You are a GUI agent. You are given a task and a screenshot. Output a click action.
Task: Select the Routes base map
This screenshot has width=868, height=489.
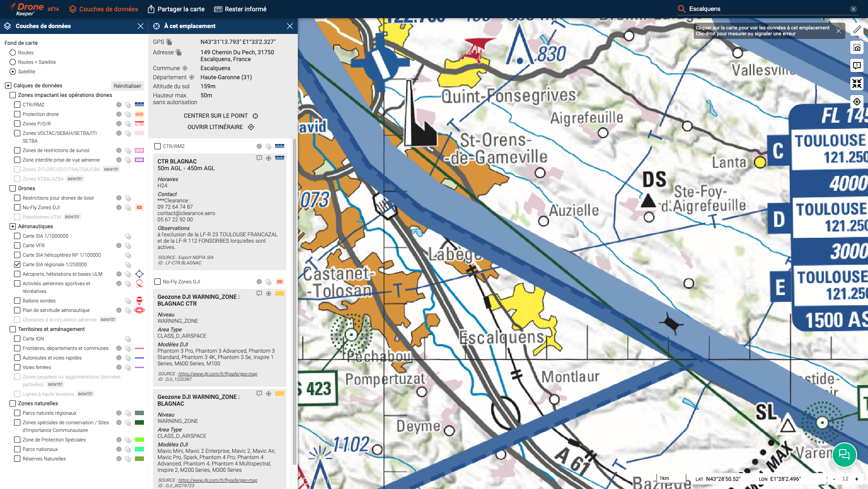13,53
